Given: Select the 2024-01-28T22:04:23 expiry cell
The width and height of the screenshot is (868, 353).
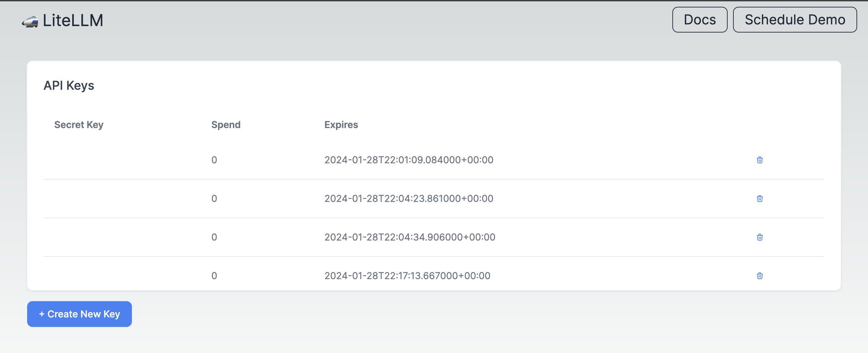Looking at the screenshot, I should click(409, 199).
